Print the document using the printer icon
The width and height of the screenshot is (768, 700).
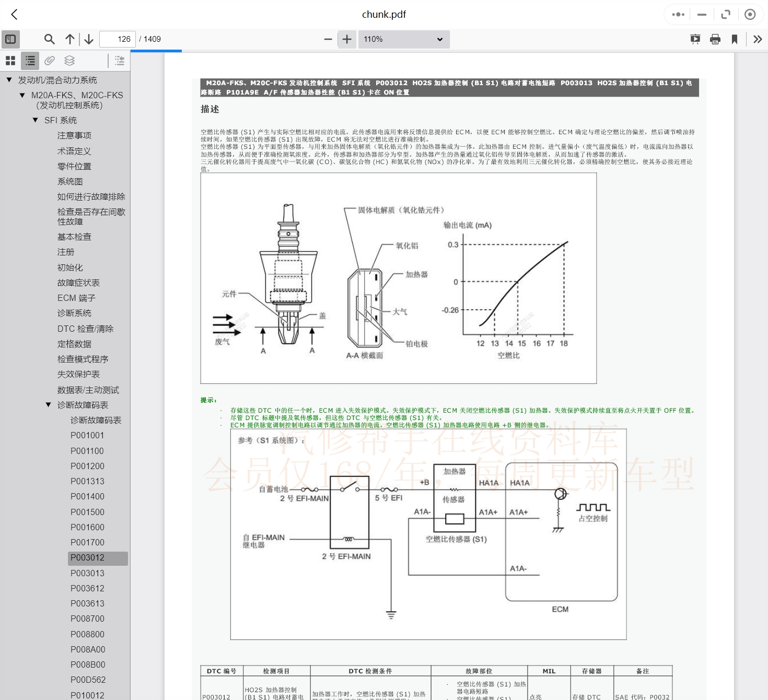[715, 39]
